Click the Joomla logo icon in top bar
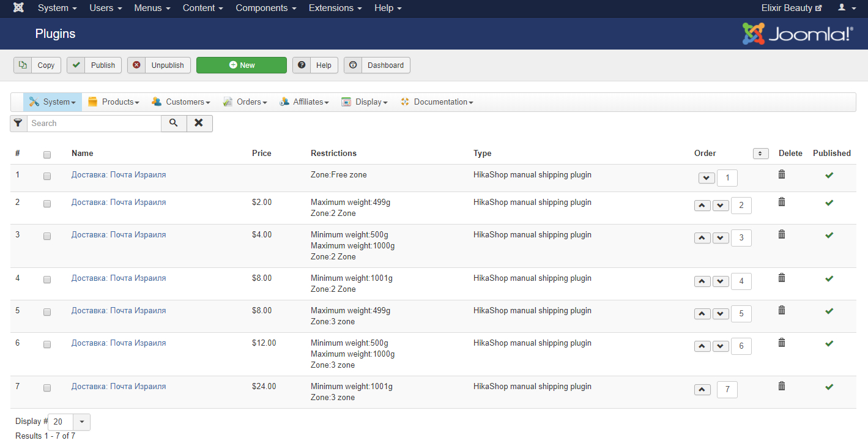868x446 pixels. click(x=18, y=8)
